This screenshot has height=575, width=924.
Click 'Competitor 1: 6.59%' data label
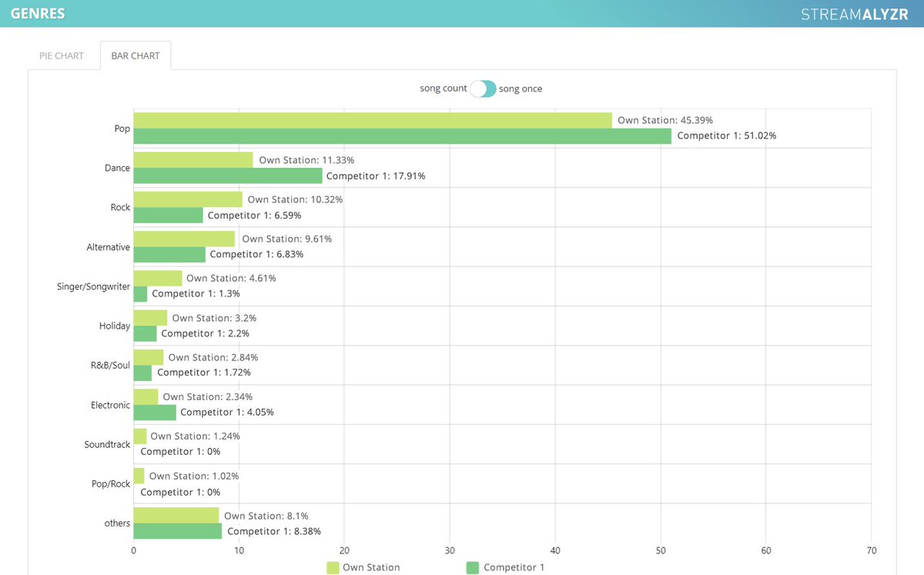pos(254,216)
